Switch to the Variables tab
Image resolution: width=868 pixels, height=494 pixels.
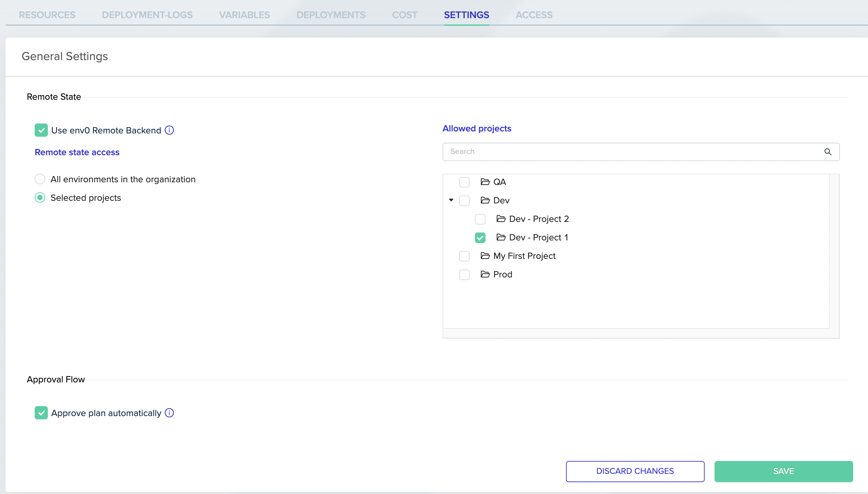[244, 15]
